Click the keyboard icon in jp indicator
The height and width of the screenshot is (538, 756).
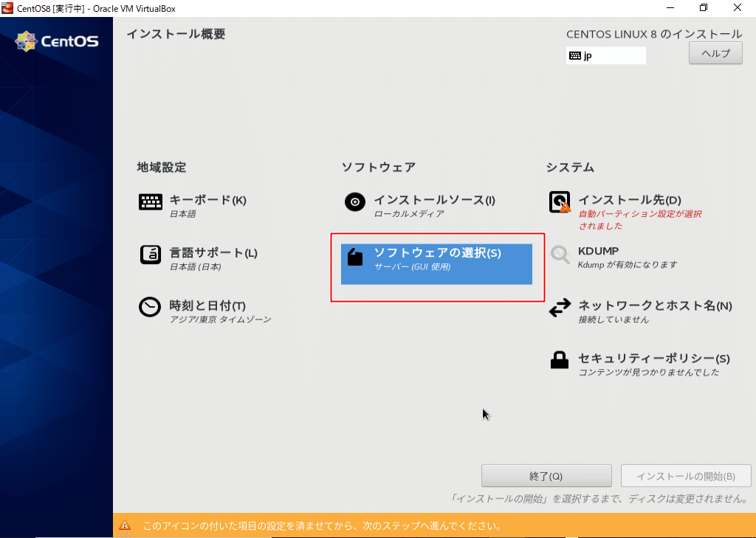point(574,55)
